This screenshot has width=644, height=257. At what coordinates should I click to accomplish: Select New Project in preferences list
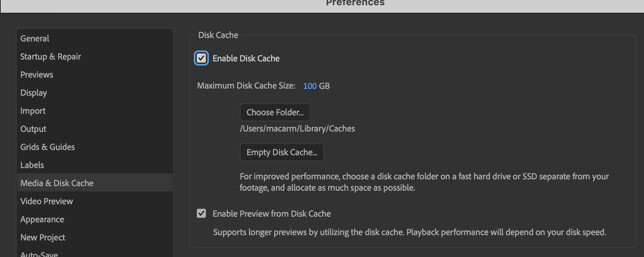43,237
